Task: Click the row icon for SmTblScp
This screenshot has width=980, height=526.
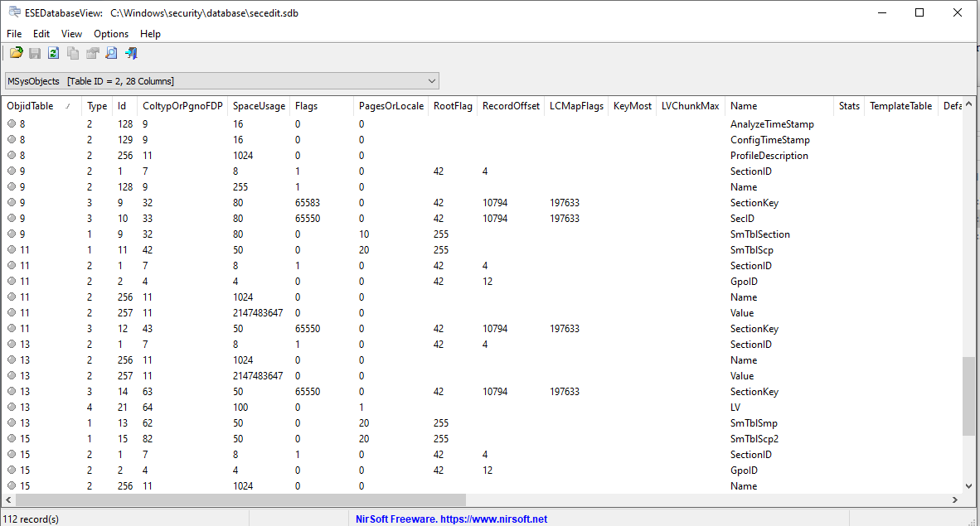Action: tap(12, 249)
